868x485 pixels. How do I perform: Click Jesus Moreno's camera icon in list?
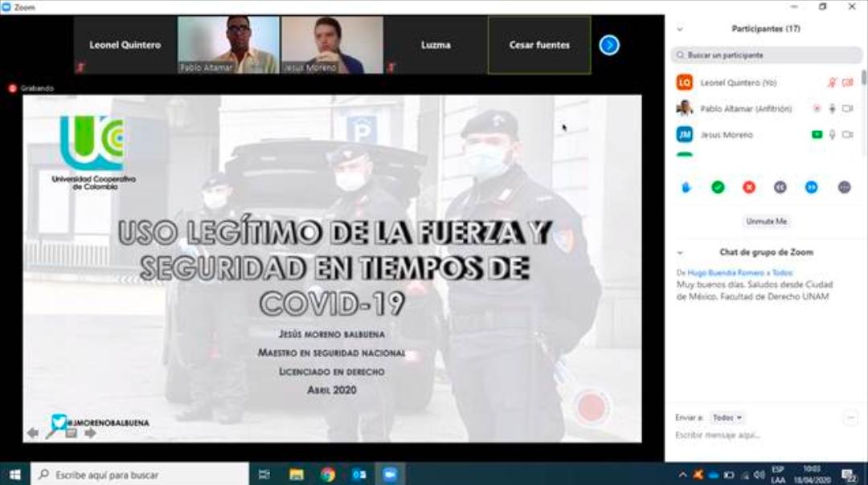point(848,135)
